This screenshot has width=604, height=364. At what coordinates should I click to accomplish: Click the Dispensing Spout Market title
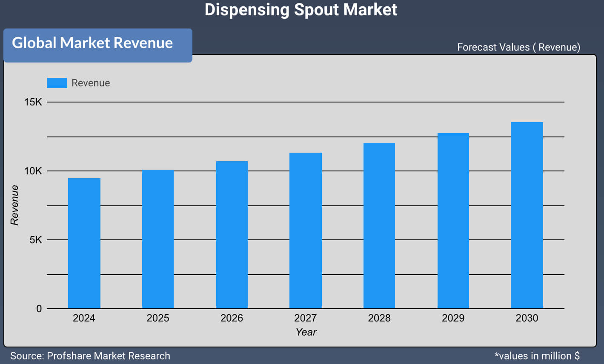pyautogui.click(x=301, y=10)
